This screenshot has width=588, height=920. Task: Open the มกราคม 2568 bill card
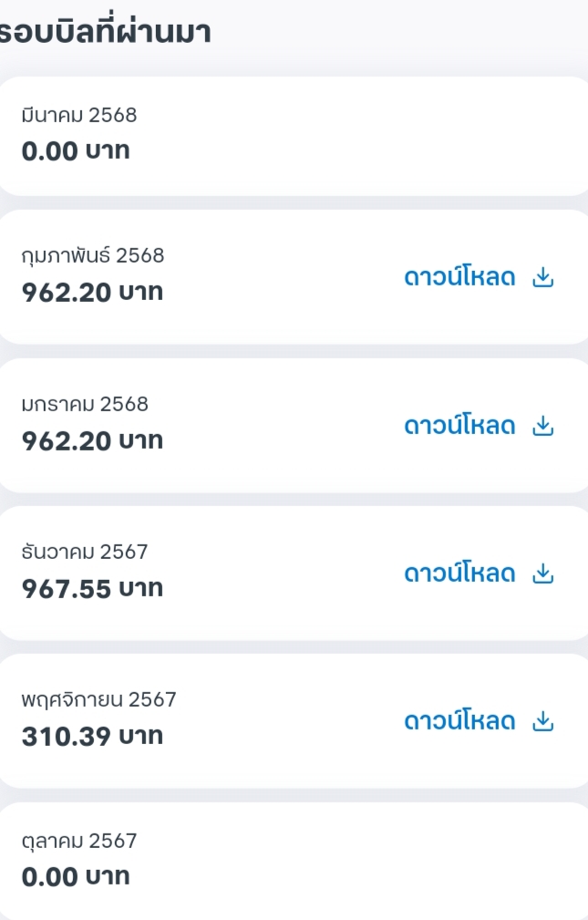[294, 426]
